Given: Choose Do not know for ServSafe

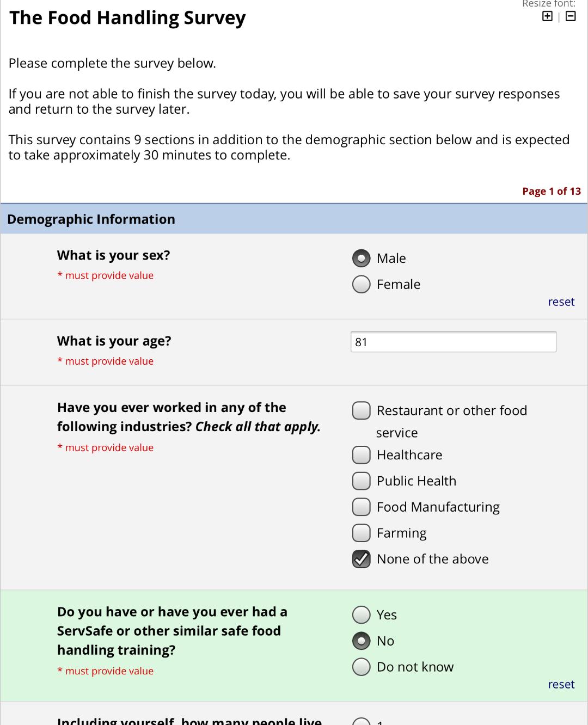Looking at the screenshot, I should point(361,667).
